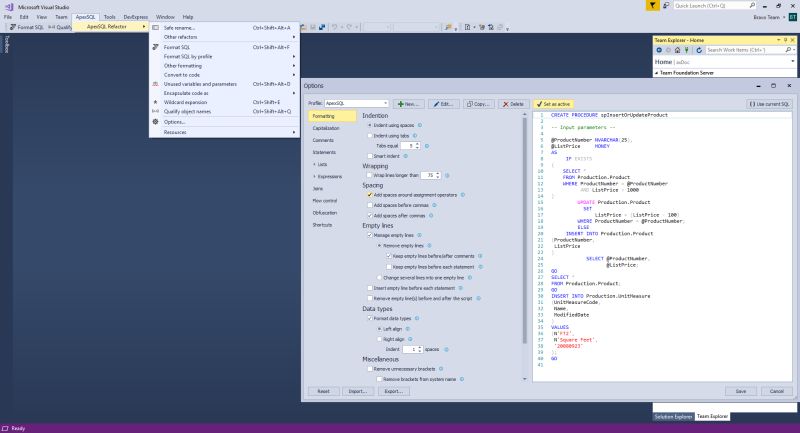Click the Reset button

point(323,391)
